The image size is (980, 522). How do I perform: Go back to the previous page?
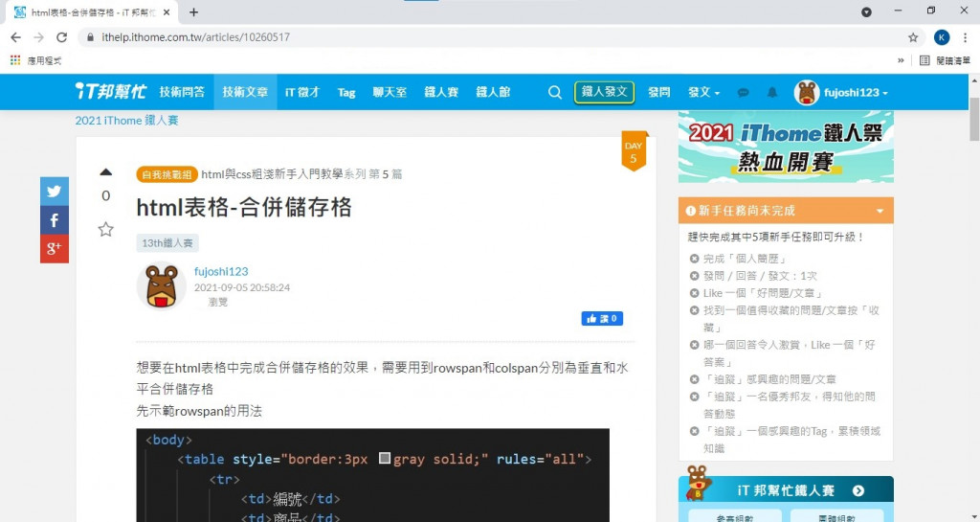(x=15, y=37)
